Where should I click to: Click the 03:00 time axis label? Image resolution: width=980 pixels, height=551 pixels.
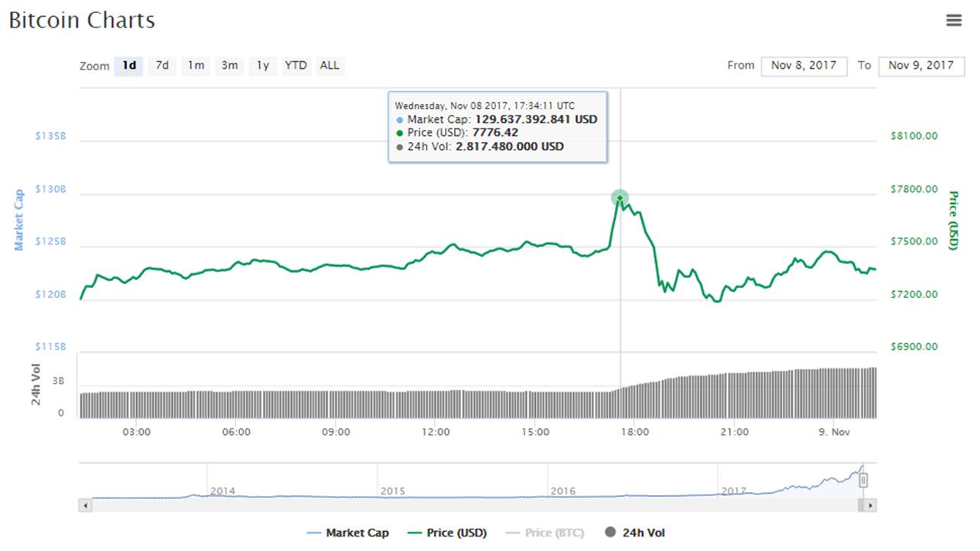137,432
